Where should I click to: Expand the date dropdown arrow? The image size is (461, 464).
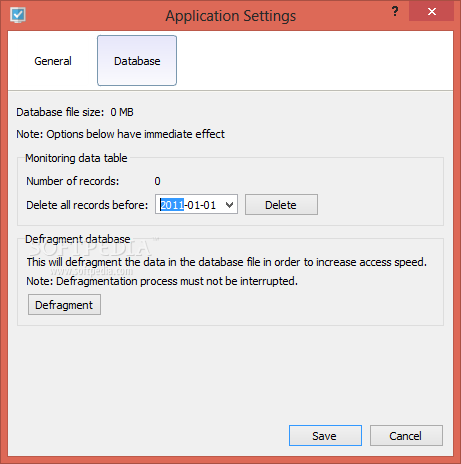coord(229,205)
